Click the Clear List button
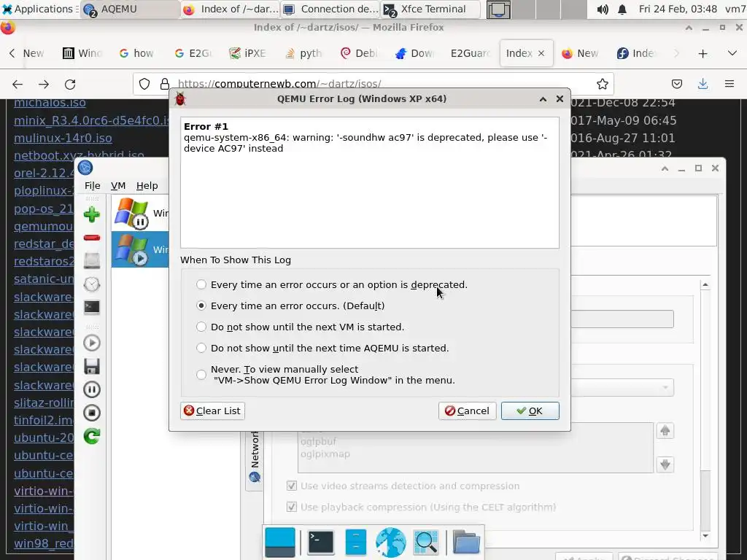 coord(212,411)
